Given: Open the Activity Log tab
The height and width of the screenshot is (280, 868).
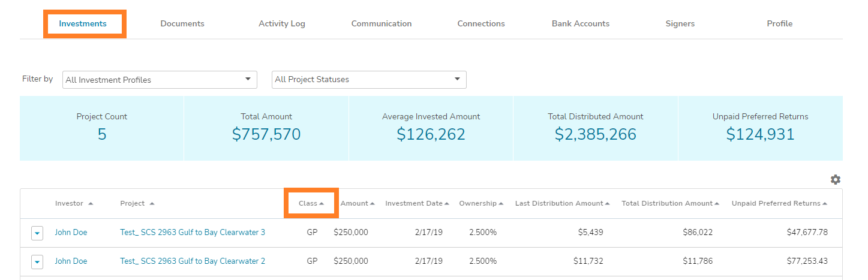Looking at the screenshot, I should [x=281, y=24].
